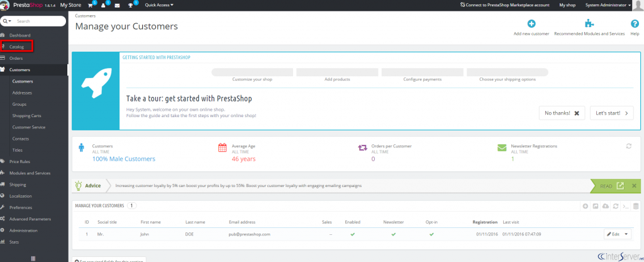
Task: Click the Add products progress bar
Action: pyautogui.click(x=337, y=72)
